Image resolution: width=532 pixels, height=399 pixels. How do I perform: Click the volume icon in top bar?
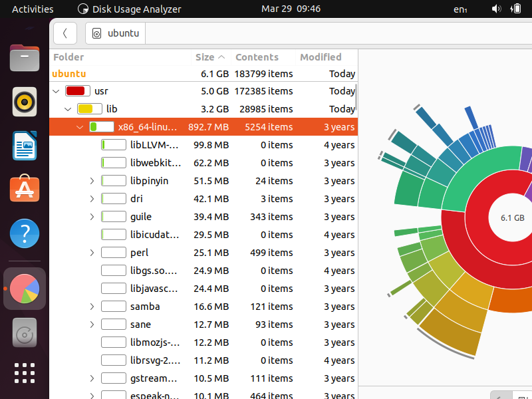coord(496,9)
